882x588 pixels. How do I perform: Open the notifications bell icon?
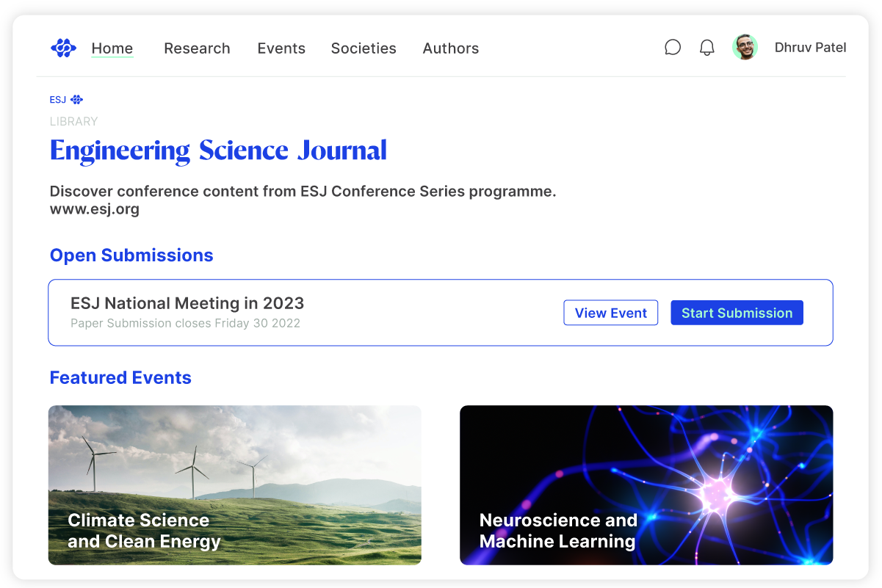tap(706, 48)
